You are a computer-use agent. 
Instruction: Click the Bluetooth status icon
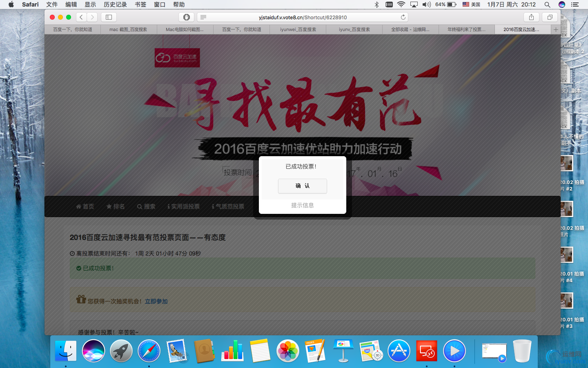click(x=376, y=4)
